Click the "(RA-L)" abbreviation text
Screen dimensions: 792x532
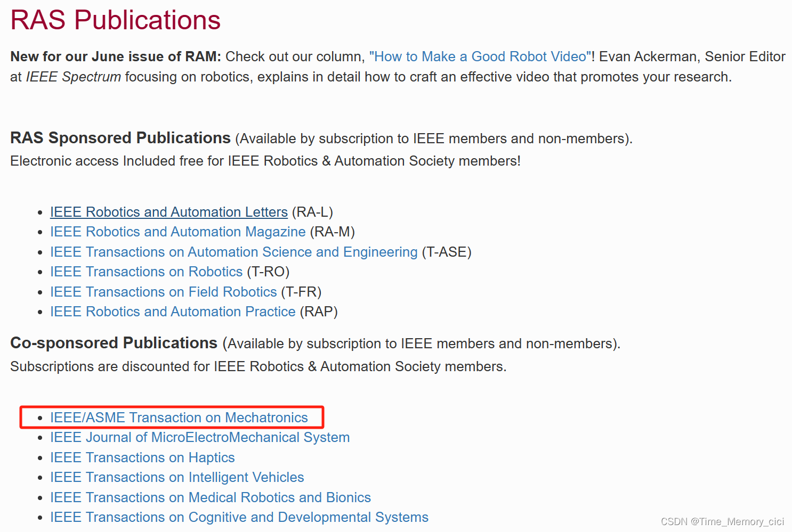point(312,212)
